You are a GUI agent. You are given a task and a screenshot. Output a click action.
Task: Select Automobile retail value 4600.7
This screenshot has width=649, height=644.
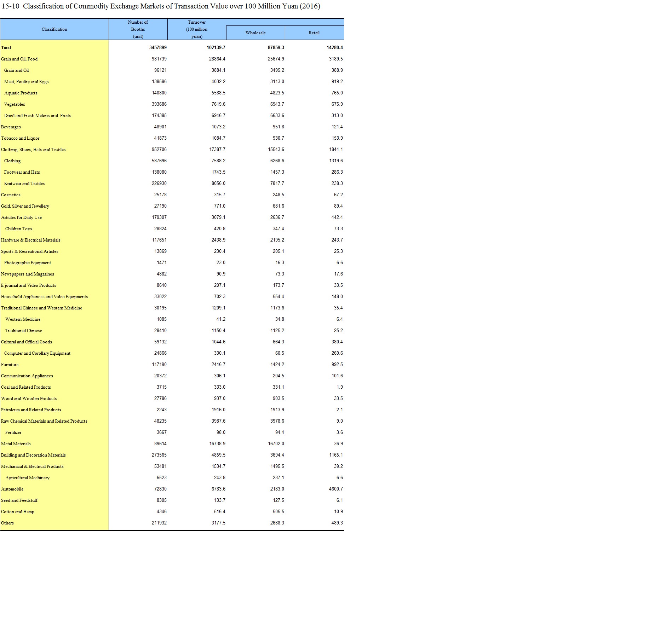(335, 489)
